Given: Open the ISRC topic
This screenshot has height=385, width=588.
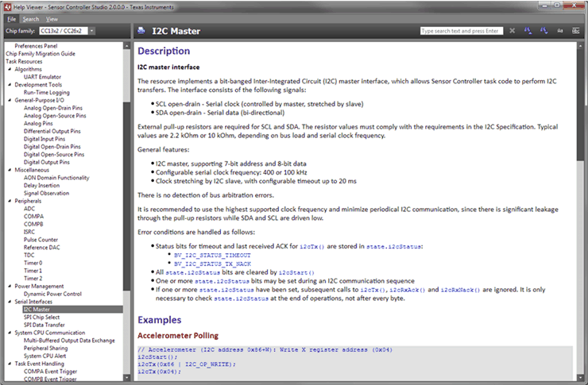Looking at the screenshot, I should point(29,232).
